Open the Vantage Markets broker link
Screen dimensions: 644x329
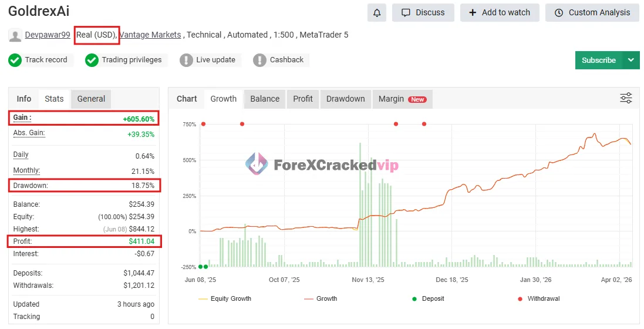[x=150, y=35]
